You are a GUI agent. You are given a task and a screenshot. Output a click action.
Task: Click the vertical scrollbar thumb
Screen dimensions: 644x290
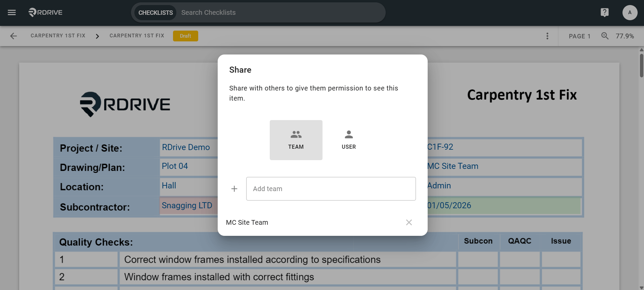(641, 66)
